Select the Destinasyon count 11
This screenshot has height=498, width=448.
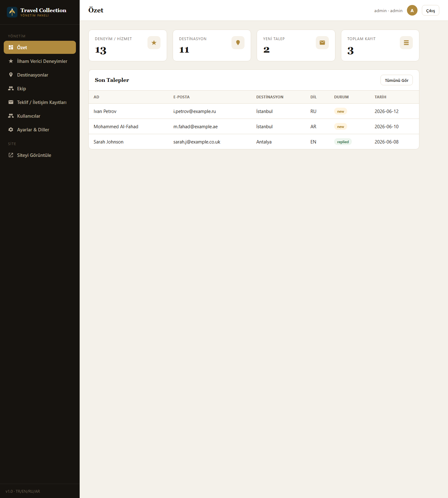pyautogui.click(x=184, y=50)
